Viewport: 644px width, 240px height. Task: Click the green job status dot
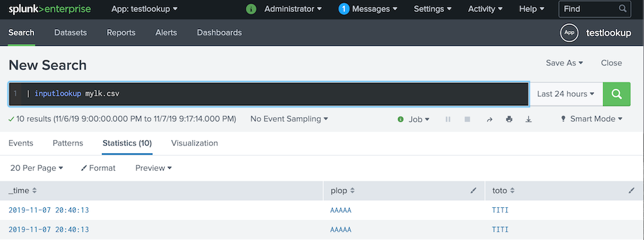(401, 119)
